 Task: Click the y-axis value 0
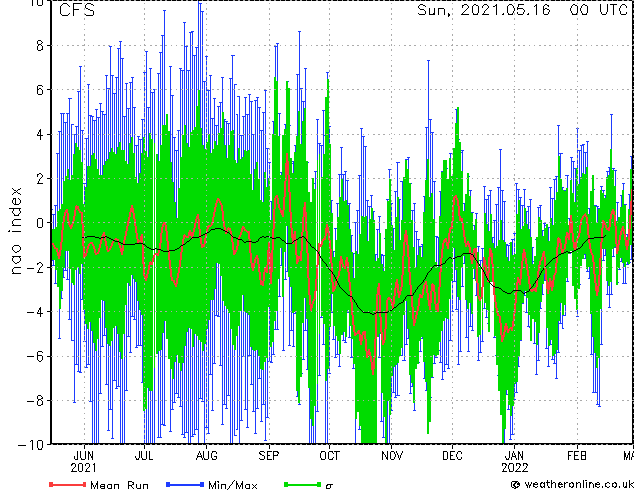tap(40, 223)
